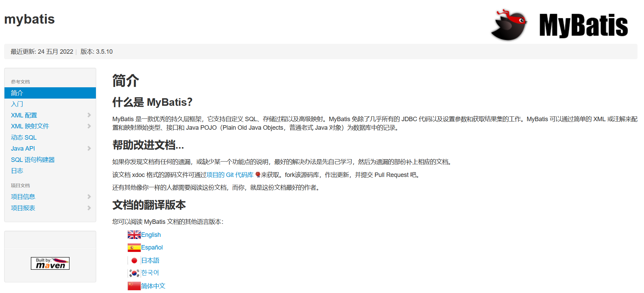The height and width of the screenshot is (293, 644).
Task: Click the 参考文档 section header
Action: coord(20,82)
